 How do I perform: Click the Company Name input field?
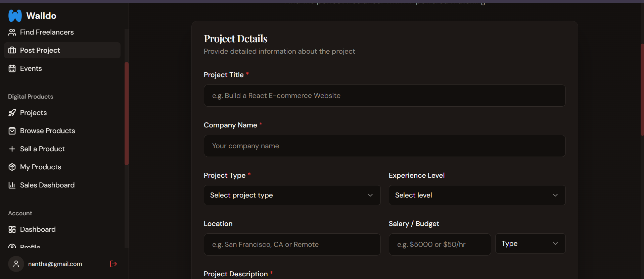tap(385, 146)
